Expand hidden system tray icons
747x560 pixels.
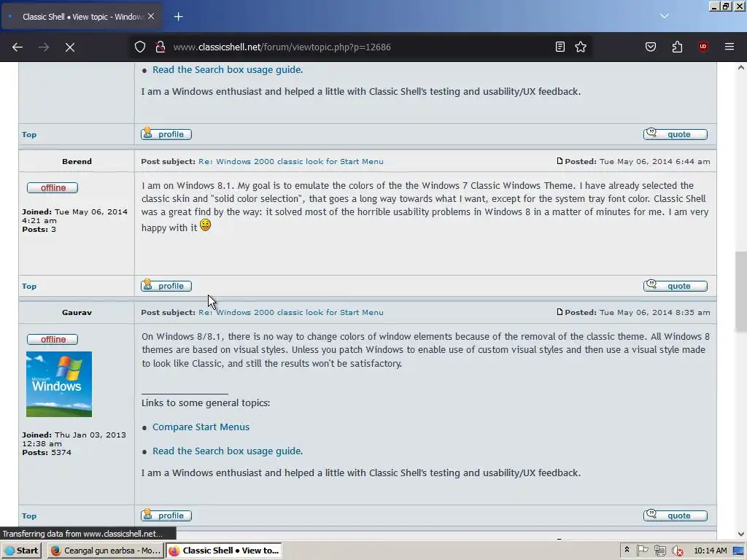[627, 550]
